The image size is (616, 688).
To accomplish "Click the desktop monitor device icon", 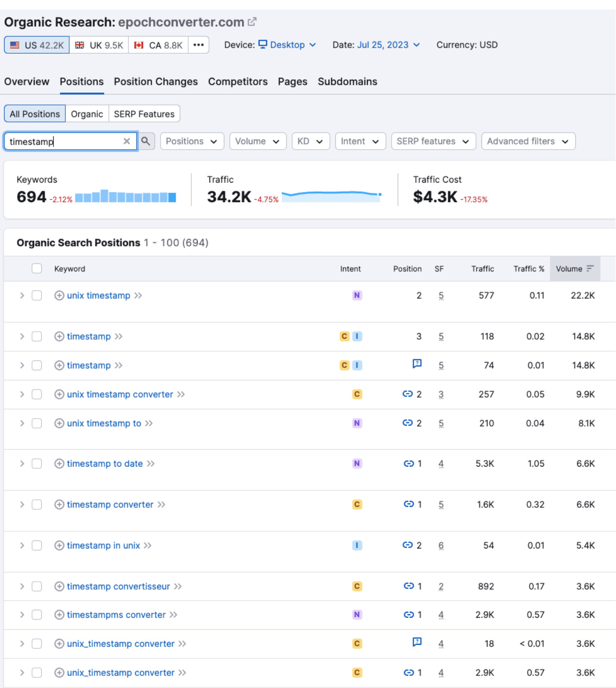I will pyautogui.click(x=263, y=44).
